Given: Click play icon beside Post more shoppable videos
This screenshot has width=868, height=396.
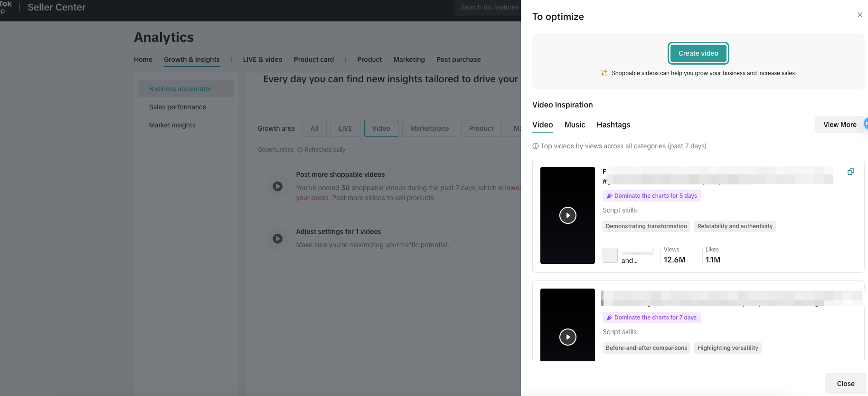Looking at the screenshot, I should pyautogui.click(x=278, y=186).
